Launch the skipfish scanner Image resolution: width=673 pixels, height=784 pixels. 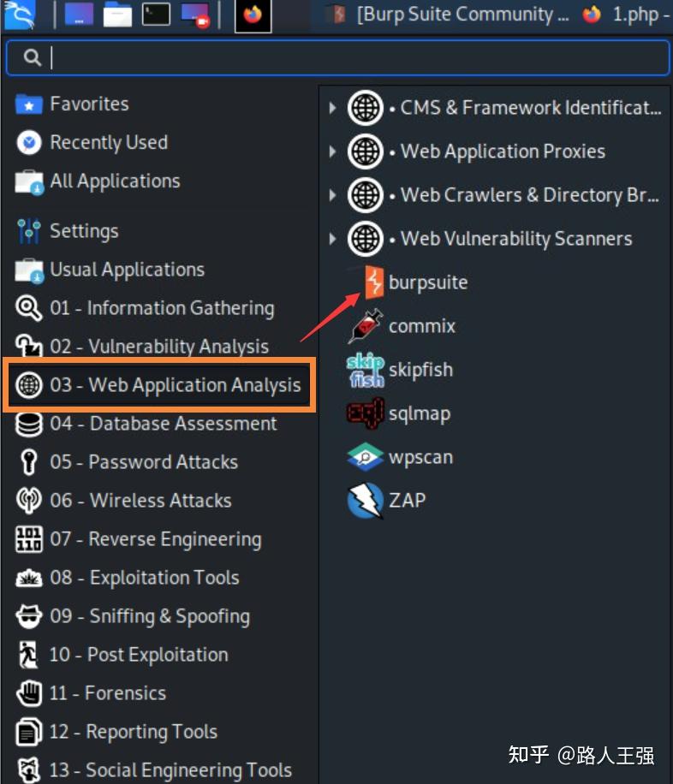tap(420, 370)
